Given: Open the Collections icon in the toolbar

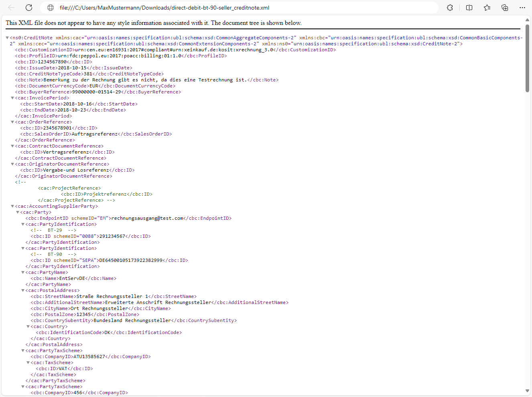Looking at the screenshot, I should tap(505, 8).
